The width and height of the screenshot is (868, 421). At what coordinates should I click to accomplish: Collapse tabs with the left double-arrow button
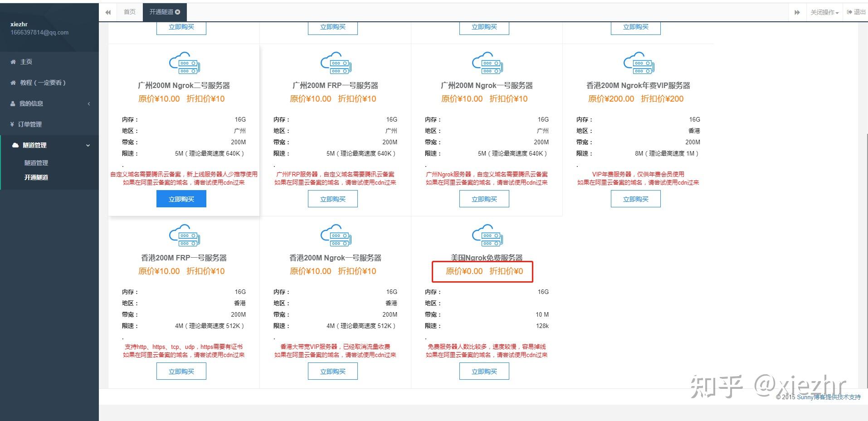(107, 12)
